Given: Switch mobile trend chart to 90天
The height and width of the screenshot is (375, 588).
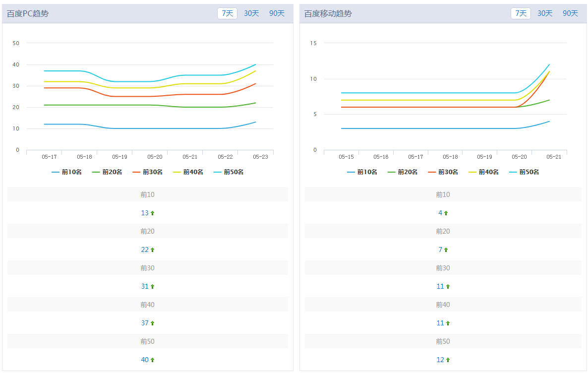Looking at the screenshot, I should (x=570, y=13).
